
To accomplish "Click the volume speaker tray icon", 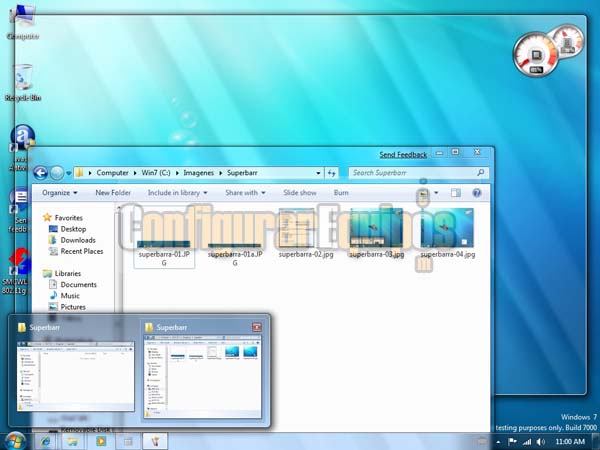I will pyautogui.click(x=541, y=442).
